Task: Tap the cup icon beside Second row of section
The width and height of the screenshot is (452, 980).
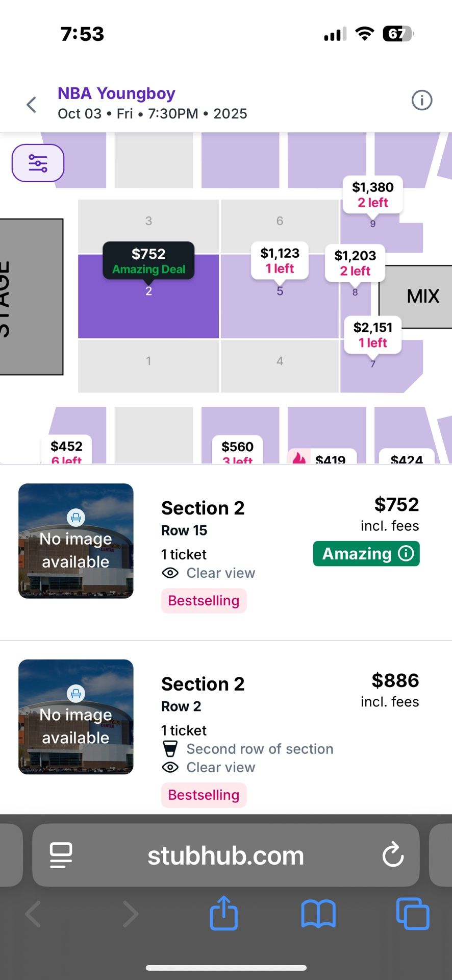Action: (170, 749)
